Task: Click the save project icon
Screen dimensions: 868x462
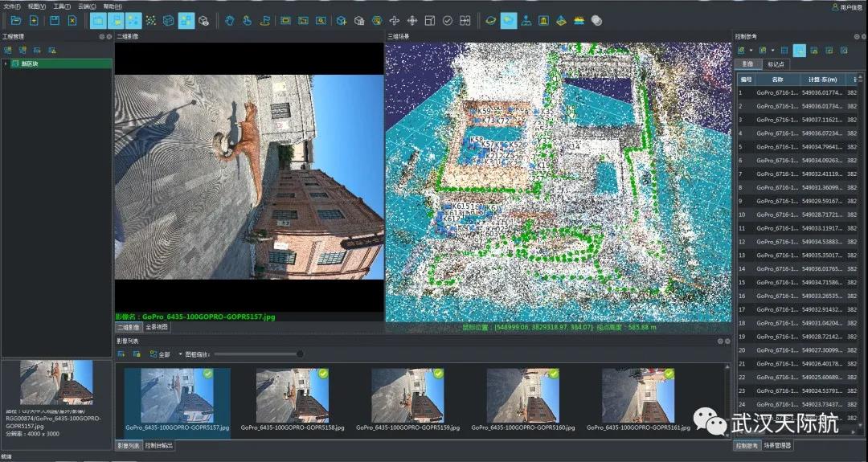Action: (x=55, y=20)
